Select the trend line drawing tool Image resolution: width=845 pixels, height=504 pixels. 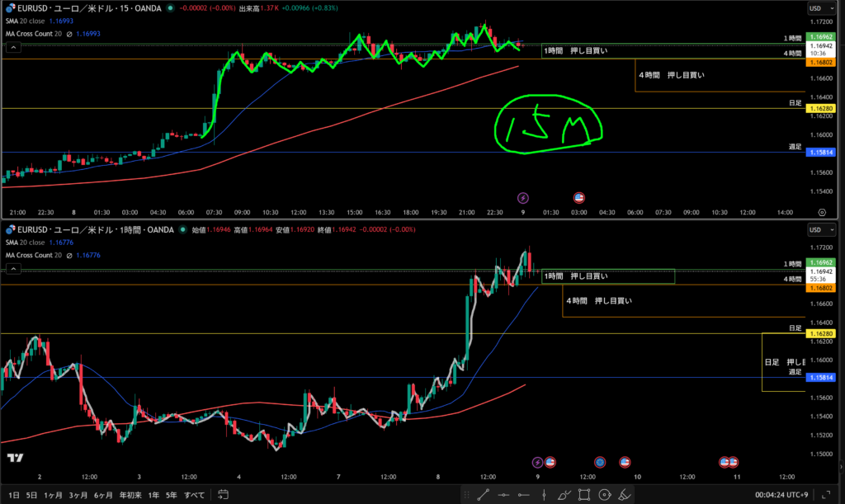point(483,495)
